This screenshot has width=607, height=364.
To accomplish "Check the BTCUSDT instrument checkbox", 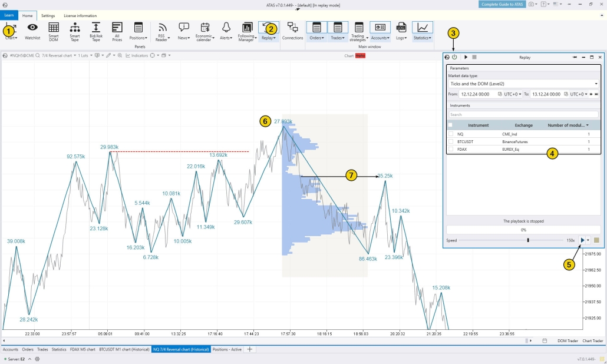I will (x=451, y=142).
